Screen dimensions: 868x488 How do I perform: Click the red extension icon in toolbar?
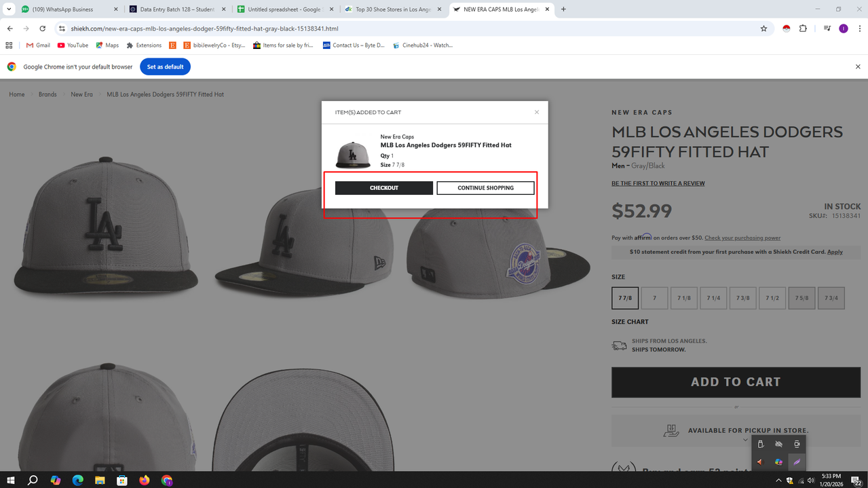click(x=787, y=29)
